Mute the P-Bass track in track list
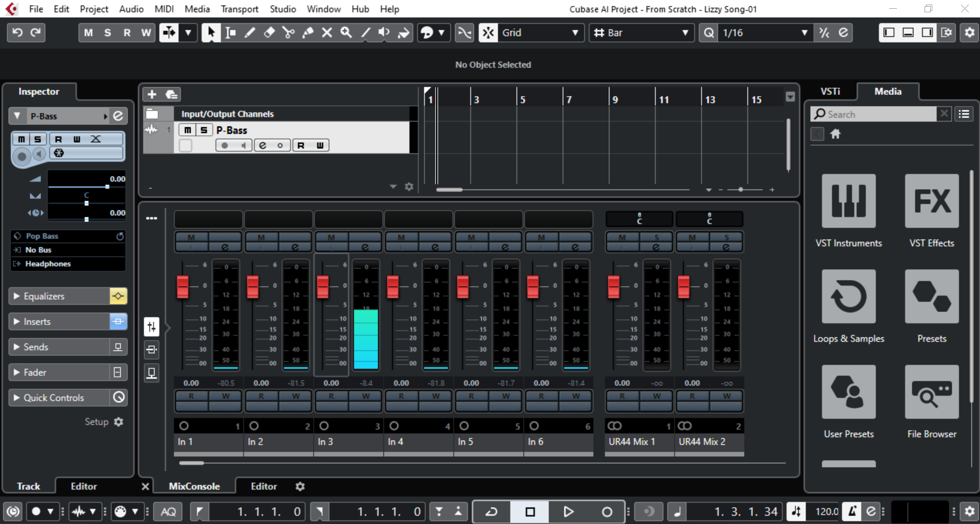The image size is (980, 524). 187,130
